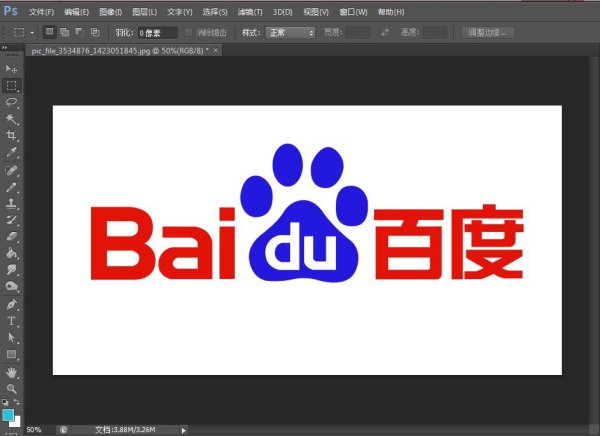Click the 调整边缘 refine edge button
The width and height of the screenshot is (600, 436).
tap(488, 33)
